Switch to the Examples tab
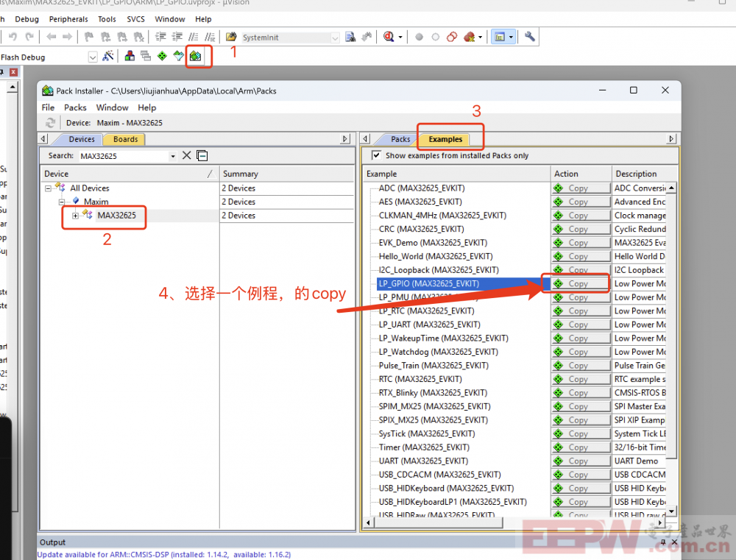736x560 pixels. [x=445, y=139]
